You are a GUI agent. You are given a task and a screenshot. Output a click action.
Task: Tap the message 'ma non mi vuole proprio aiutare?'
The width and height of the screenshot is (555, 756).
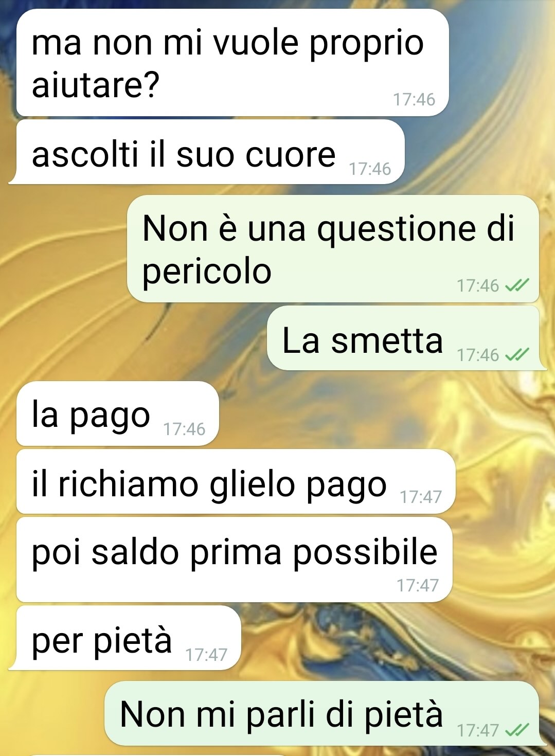[x=232, y=63]
